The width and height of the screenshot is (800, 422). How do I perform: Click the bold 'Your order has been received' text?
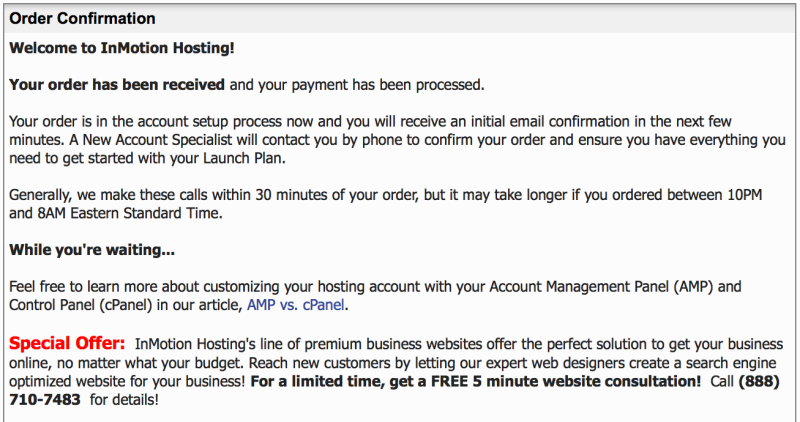pyautogui.click(x=117, y=85)
